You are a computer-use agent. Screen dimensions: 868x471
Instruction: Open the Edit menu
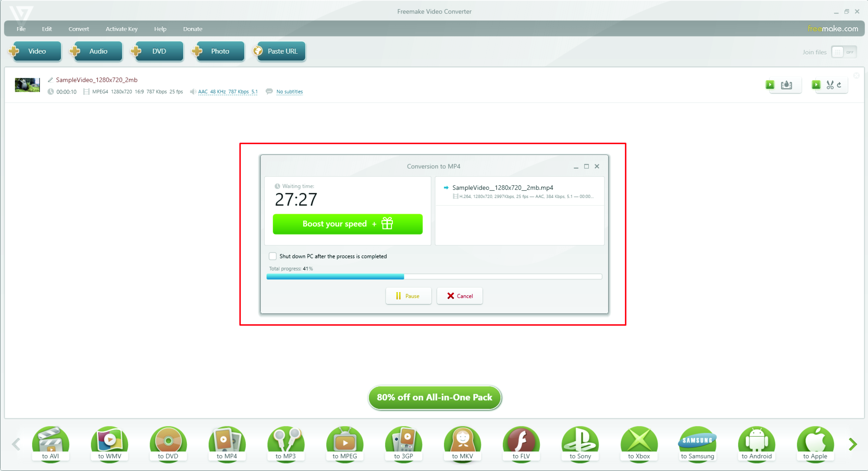point(47,29)
